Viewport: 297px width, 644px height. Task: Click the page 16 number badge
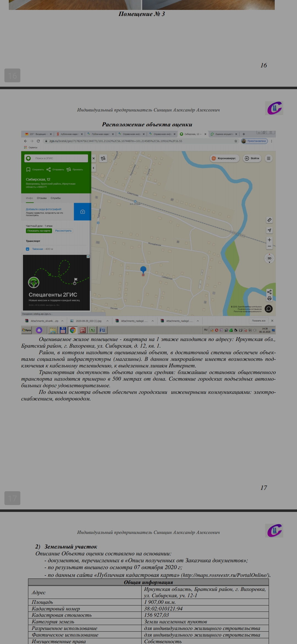pyautogui.click(x=12, y=75)
